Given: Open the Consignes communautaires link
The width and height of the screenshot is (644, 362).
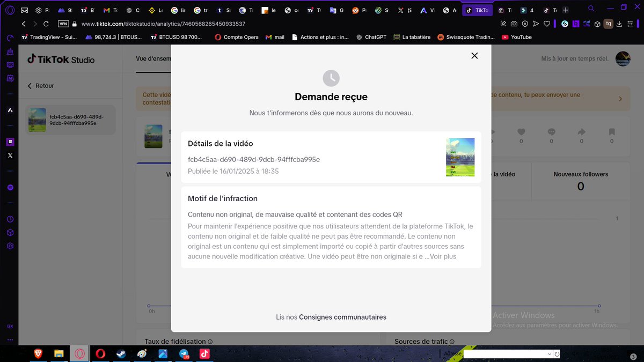Looking at the screenshot, I should tap(342, 317).
